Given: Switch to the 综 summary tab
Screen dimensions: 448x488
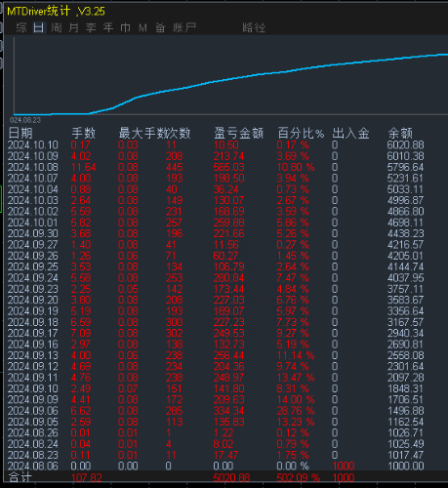Looking at the screenshot, I should 21,27.
